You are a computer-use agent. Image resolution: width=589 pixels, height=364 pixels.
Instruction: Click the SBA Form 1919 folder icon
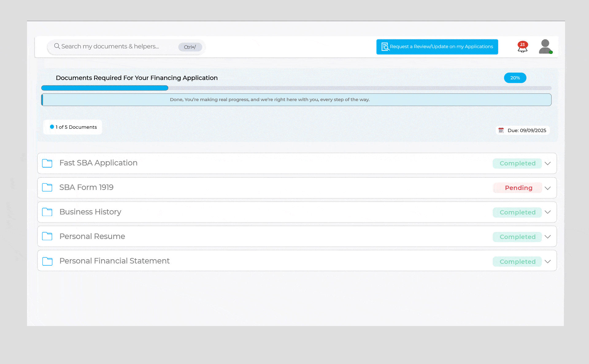[47, 188]
